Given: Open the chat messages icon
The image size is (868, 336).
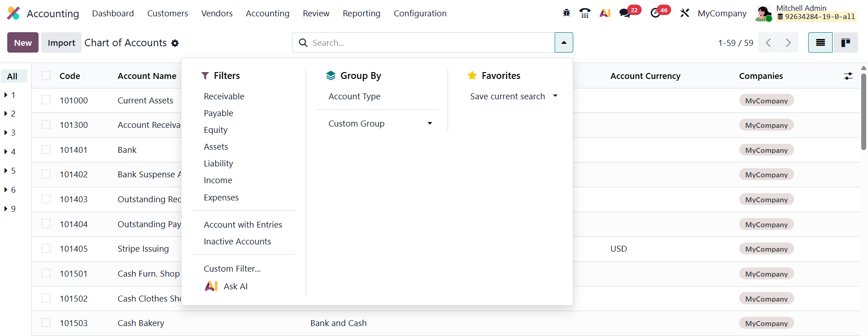Looking at the screenshot, I should pos(625,13).
